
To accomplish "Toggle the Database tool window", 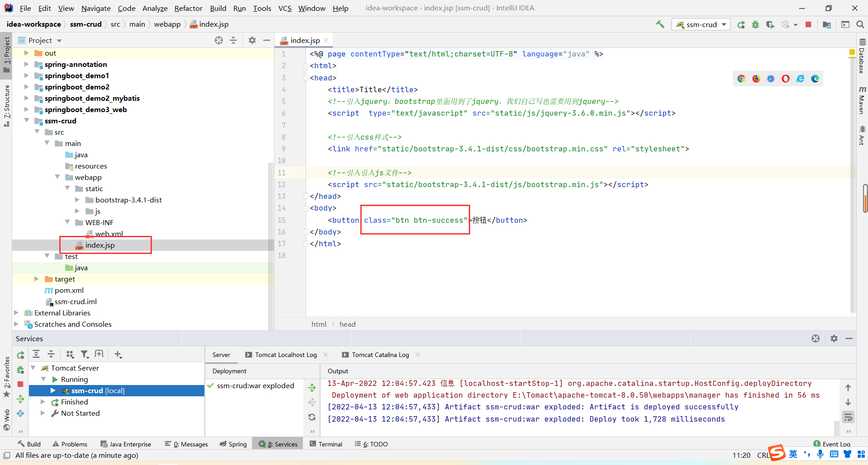I will 862,56.
